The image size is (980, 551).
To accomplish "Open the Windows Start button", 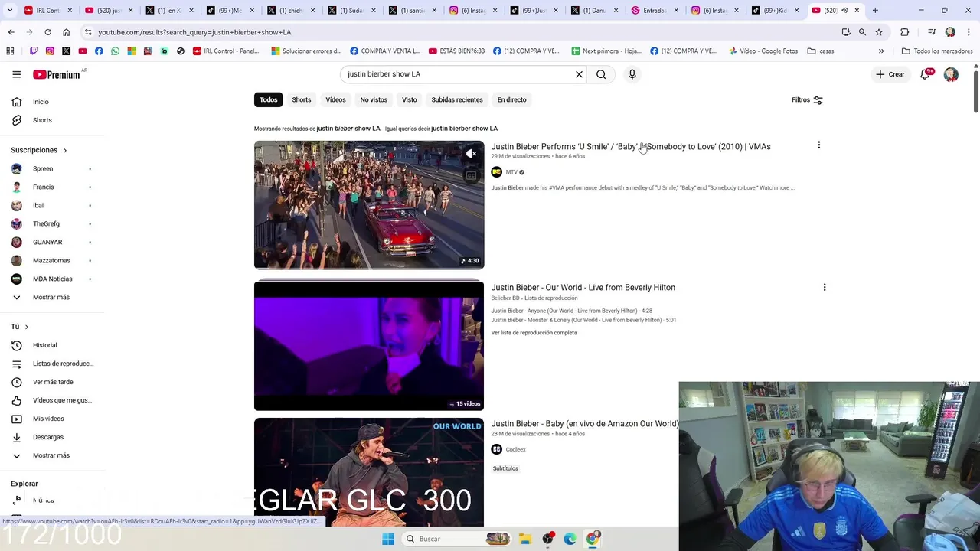I will tap(388, 539).
